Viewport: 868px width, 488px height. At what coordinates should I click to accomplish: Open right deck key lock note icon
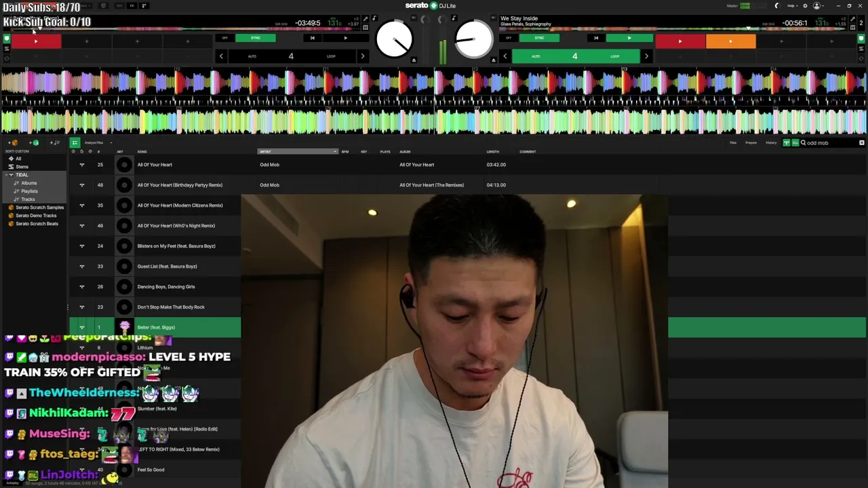pos(454,18)
